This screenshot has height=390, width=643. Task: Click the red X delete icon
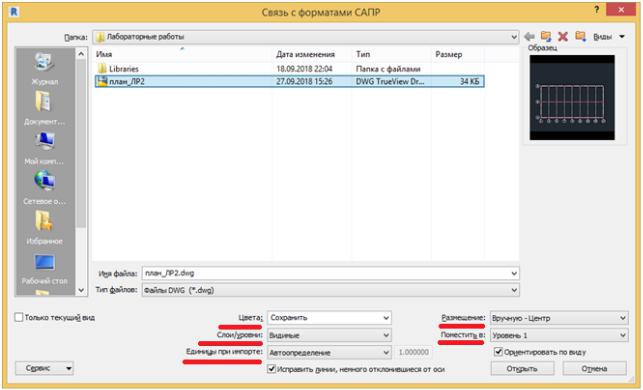click(563, 36)
